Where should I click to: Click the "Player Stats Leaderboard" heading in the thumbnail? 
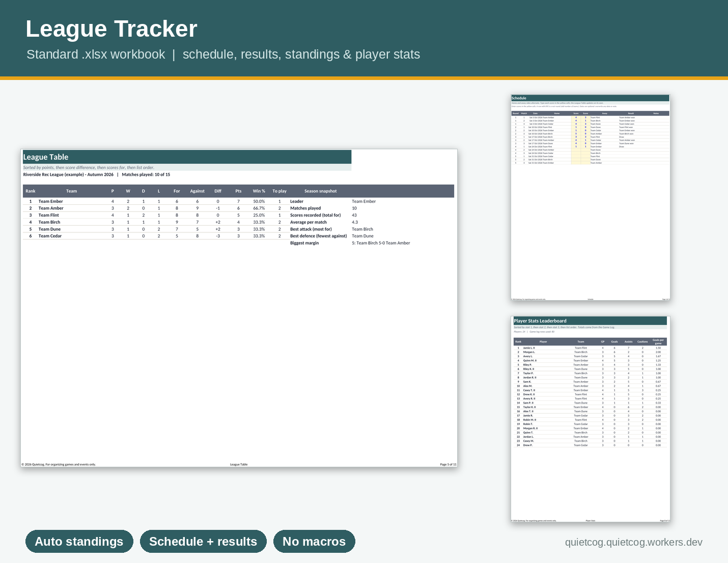click(x=540, y=321)
